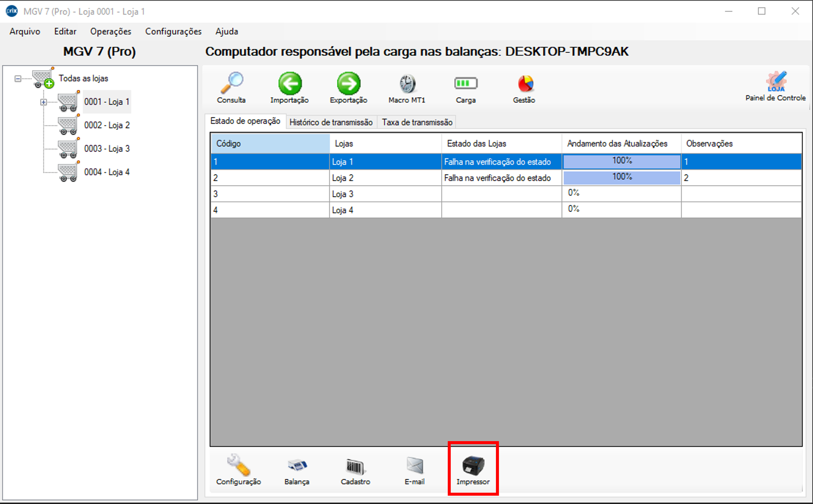Click the Carga battery icon
The image size is (813, 504).
click(x=466, y=83)
